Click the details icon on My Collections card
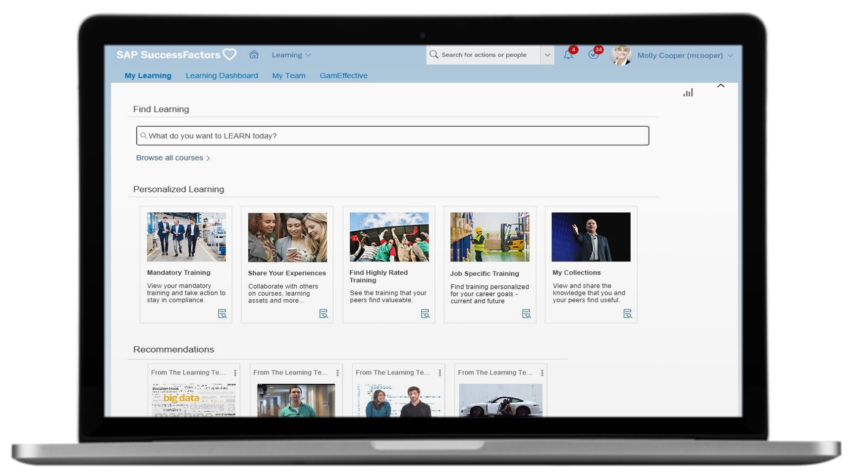The width and height of the screenshot is (868, 473). point(627,314)
